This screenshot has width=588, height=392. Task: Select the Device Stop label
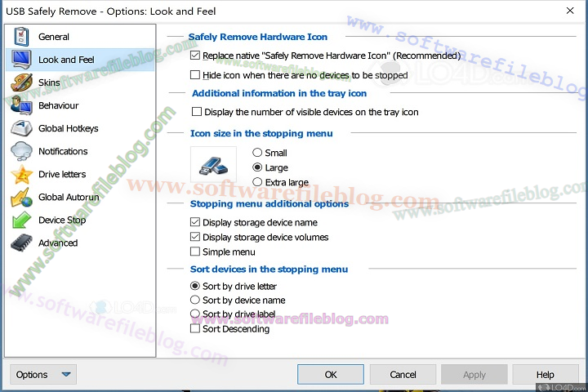click(x=62, y=220)
